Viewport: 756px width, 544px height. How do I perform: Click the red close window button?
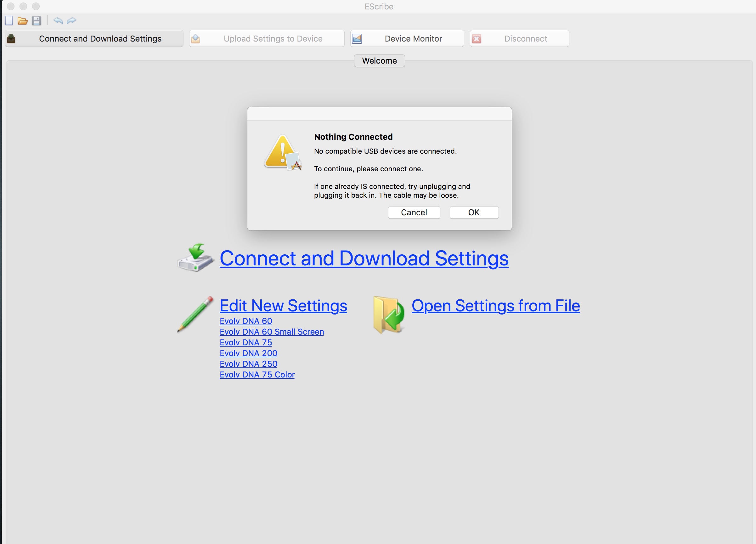(x=11, y=6)
